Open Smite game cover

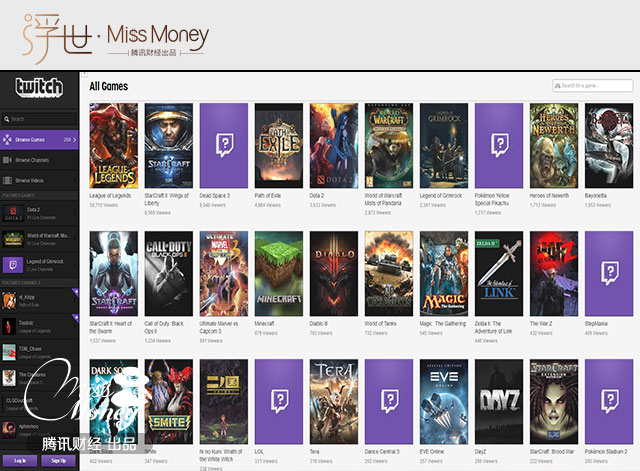(x=169, y=402)
